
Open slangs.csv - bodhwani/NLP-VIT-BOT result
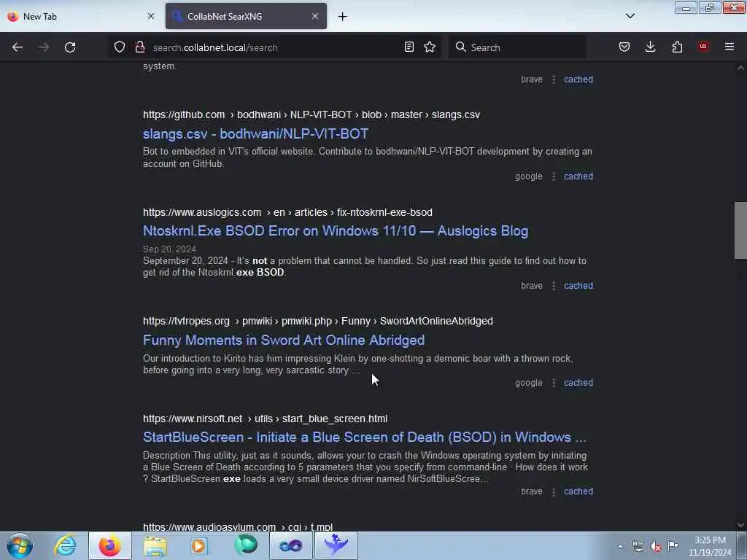tap(255, 134)
